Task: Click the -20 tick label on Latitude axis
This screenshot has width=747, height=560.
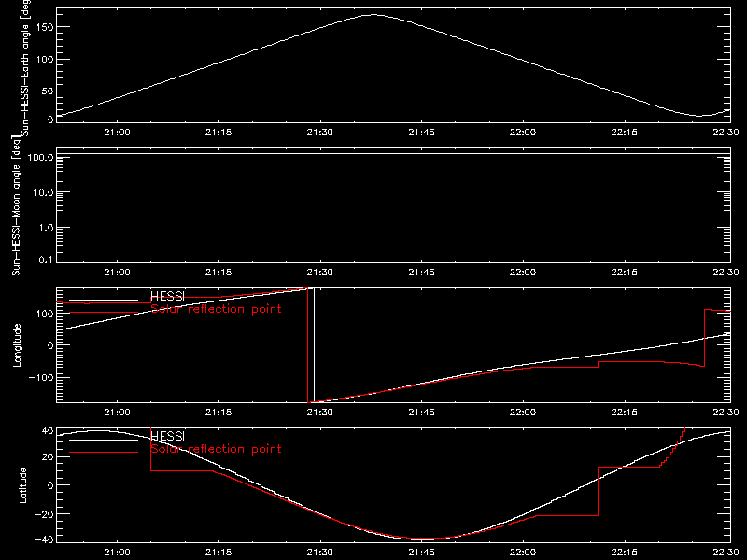Action: coord(44,514)
